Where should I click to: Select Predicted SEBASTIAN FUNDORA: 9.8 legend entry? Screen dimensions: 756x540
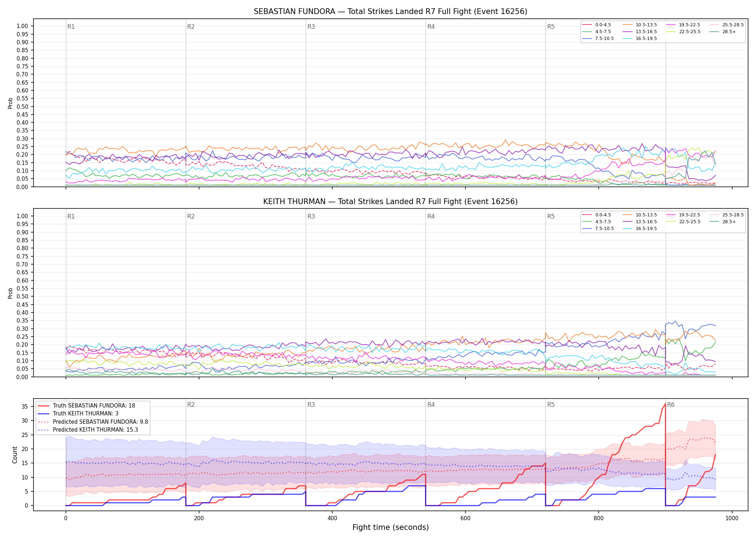[x=93, y=422]
